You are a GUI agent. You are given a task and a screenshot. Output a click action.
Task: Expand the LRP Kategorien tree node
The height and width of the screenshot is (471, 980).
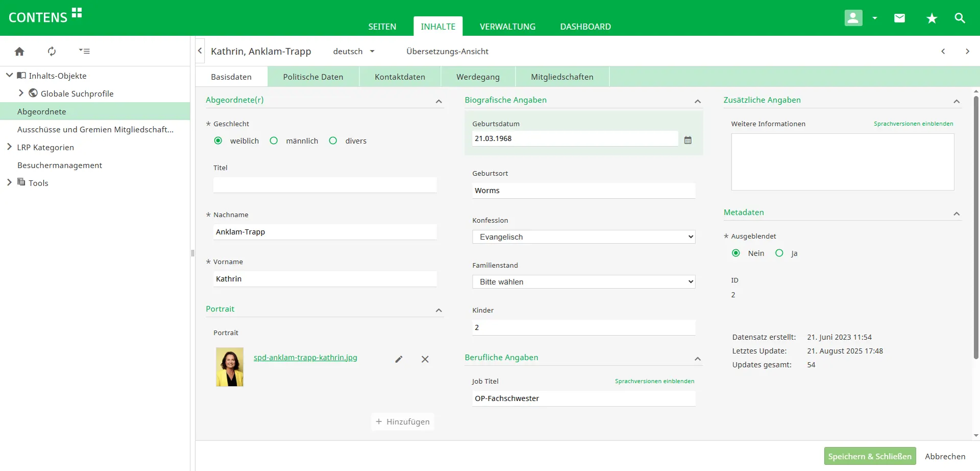tap(9, 147)
